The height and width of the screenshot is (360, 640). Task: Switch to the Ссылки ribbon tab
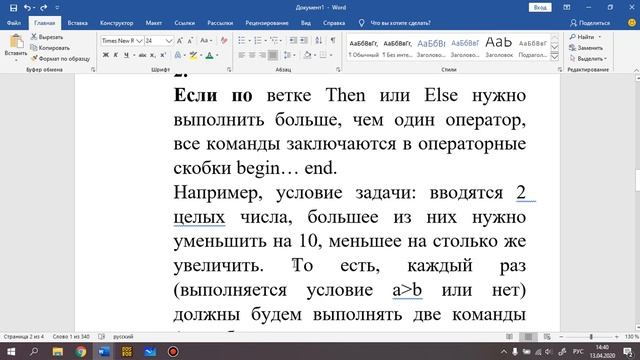coord(184,23)
